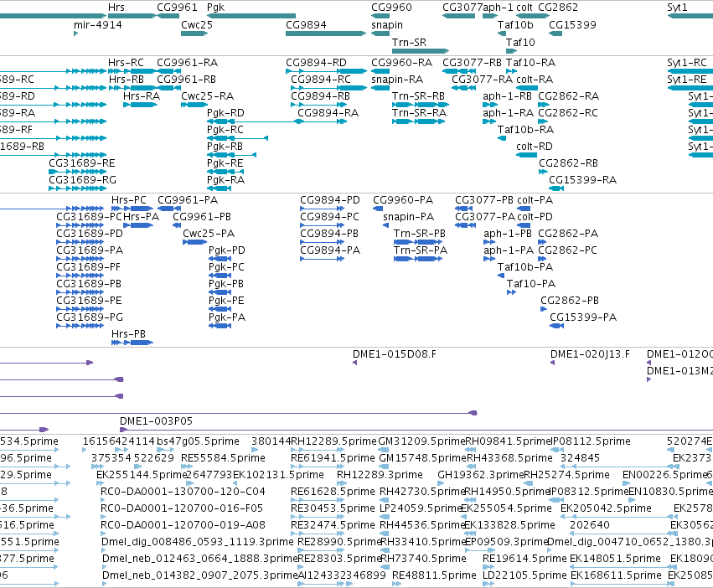Click the Dmel_dig_008486_0593_1119.3prime label
This screenshot has height=588, width=713.
point(198,542)
